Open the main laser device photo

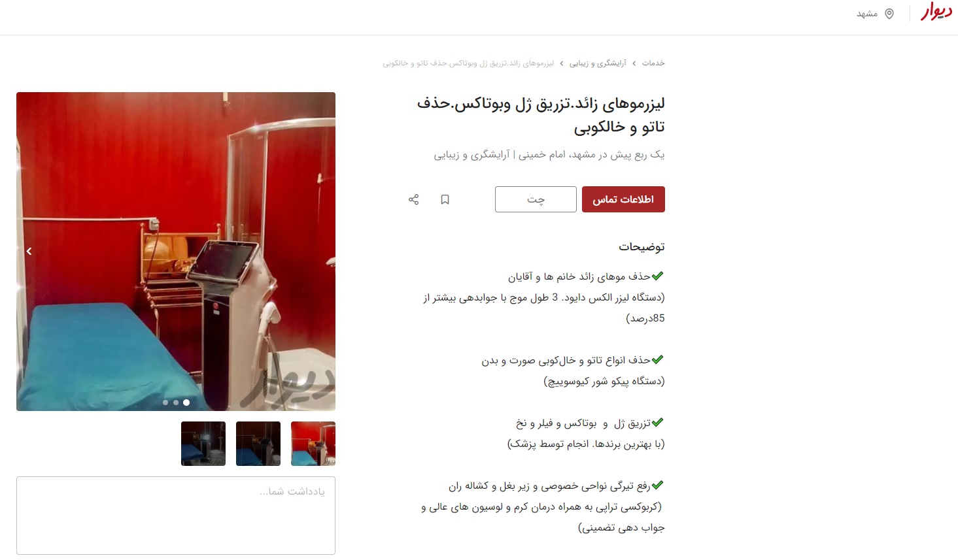click(x=176, y=252)
